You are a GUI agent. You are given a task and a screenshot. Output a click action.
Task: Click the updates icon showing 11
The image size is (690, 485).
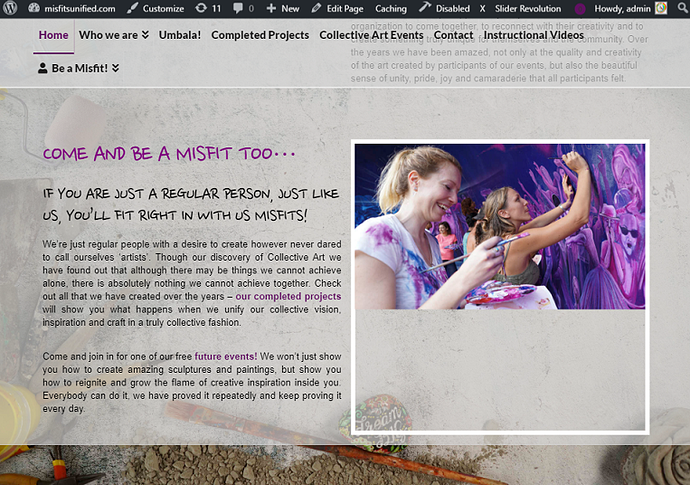pyautogui.click(x=208, y=8)
